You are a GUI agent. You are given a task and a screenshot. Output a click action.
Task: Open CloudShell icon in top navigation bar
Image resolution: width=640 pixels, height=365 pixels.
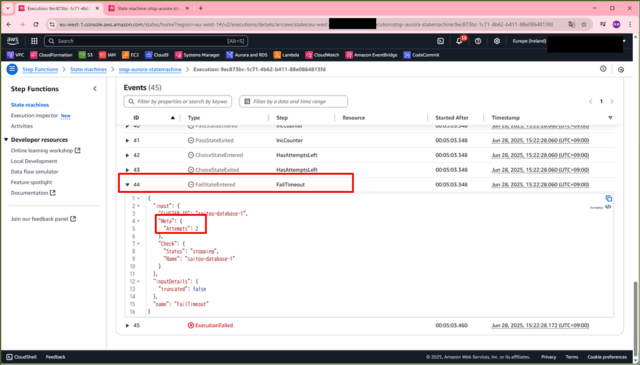[x=440, y=41]
